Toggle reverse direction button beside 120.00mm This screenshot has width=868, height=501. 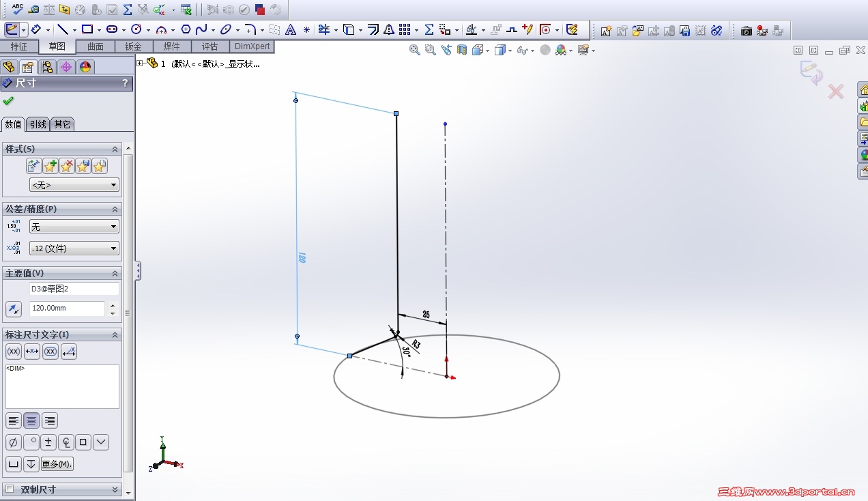14,309
